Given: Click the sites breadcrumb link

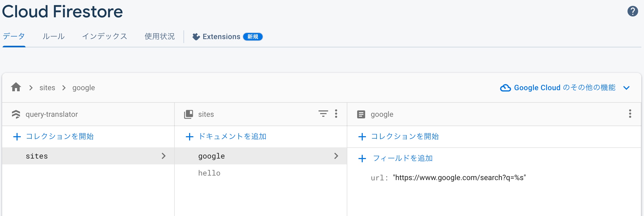Looking at the screenshot, I should click(x=47, y=88).
